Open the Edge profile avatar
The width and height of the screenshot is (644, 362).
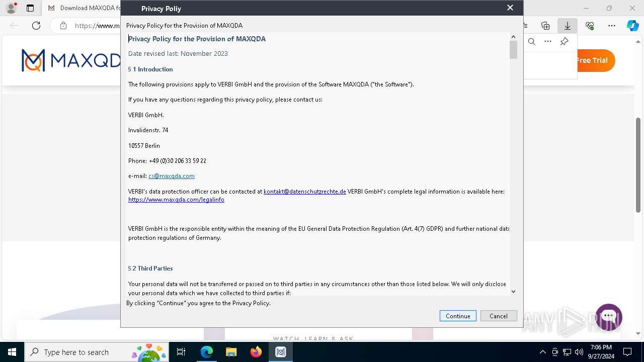coord(11,8)
